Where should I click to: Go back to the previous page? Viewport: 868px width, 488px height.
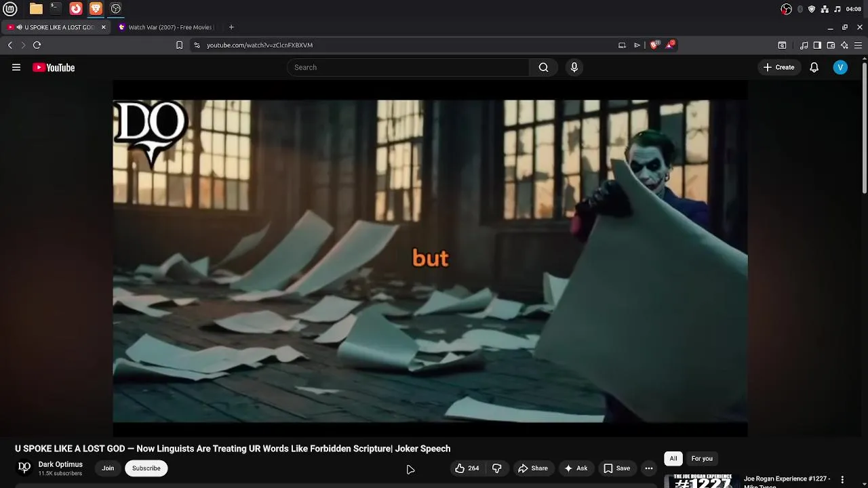(x=9, y=45)
